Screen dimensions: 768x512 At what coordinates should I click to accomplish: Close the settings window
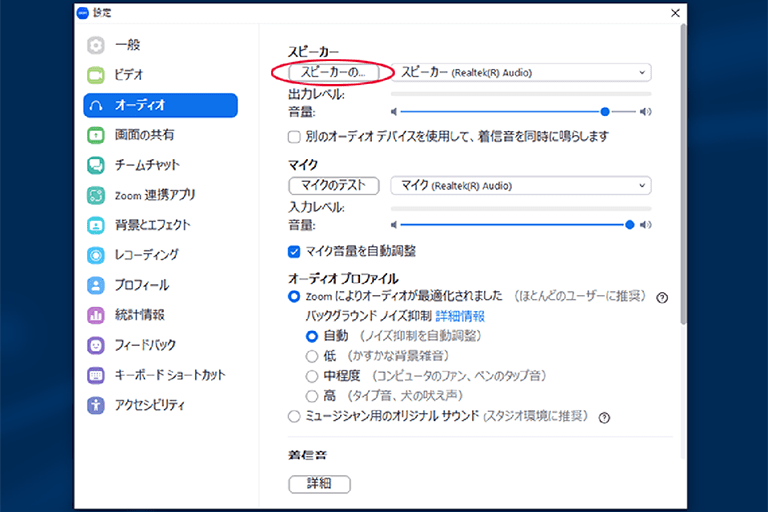pos(675,13)
